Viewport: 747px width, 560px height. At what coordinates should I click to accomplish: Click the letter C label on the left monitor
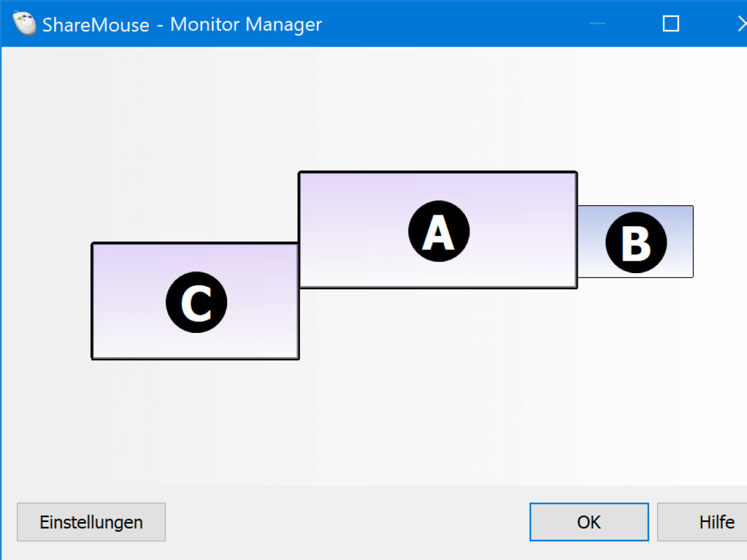point(196,302)
